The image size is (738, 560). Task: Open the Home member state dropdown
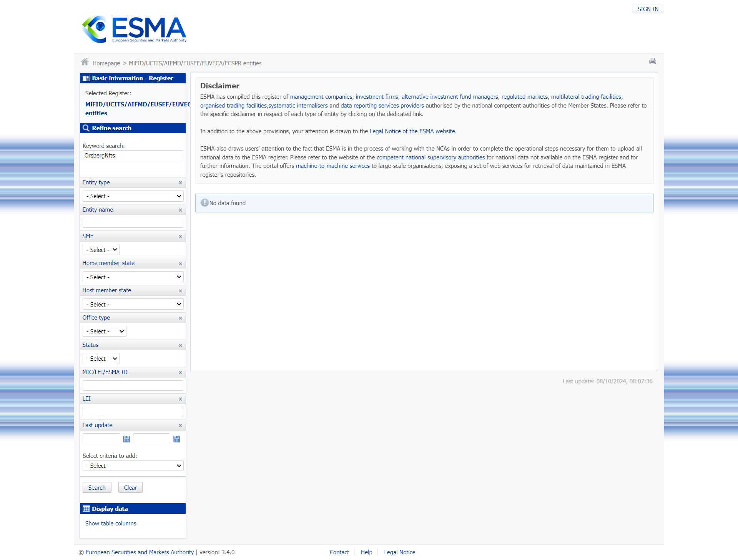pyautogui.click(x=133, y=277)
